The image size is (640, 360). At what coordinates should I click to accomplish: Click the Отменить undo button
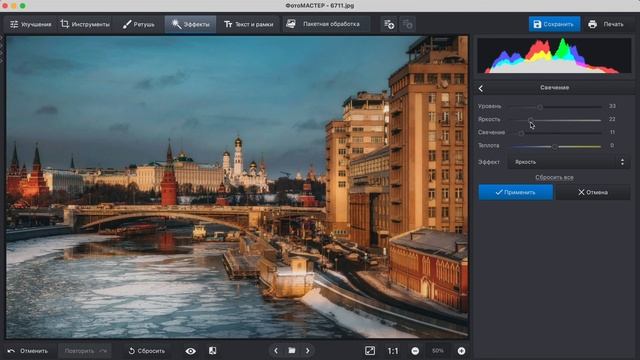(28, 351)
